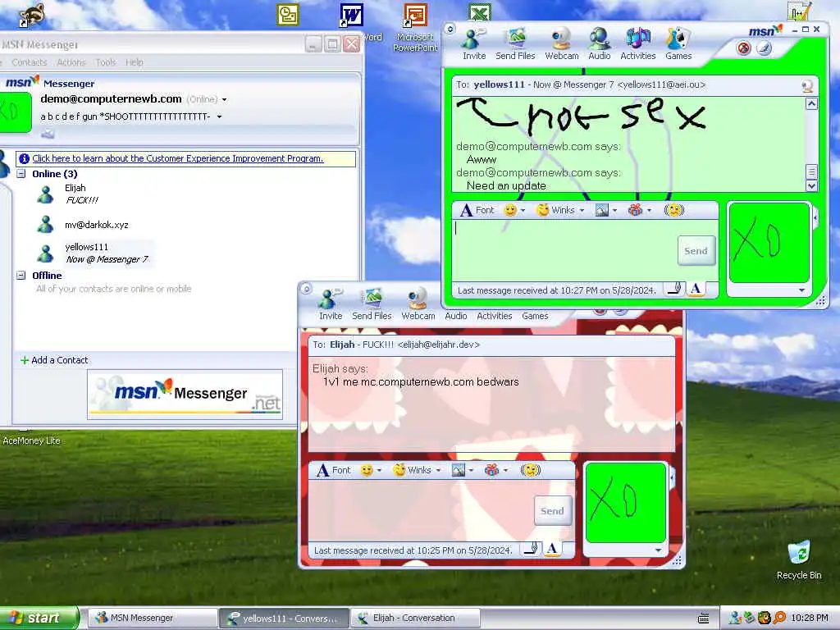This screenshot has height=630, width=840.
Task: Click the color scheme paintbrush icon in yellows111 window
Action: click(764, 48)
